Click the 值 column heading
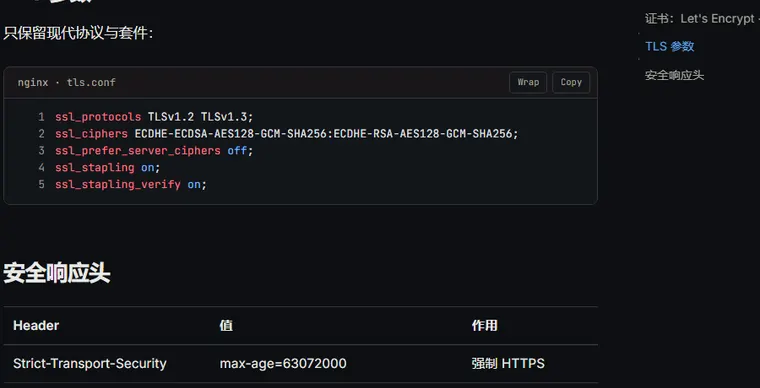Image resolution: width=760 pixels, height=388 pixels. 226,326
